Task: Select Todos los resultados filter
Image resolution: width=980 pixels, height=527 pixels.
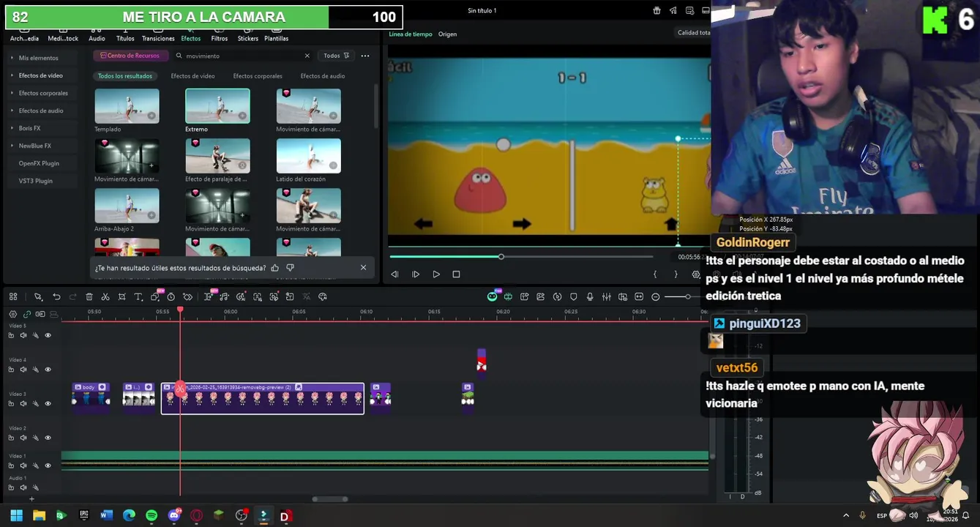Action: click(x=125, y=76)
